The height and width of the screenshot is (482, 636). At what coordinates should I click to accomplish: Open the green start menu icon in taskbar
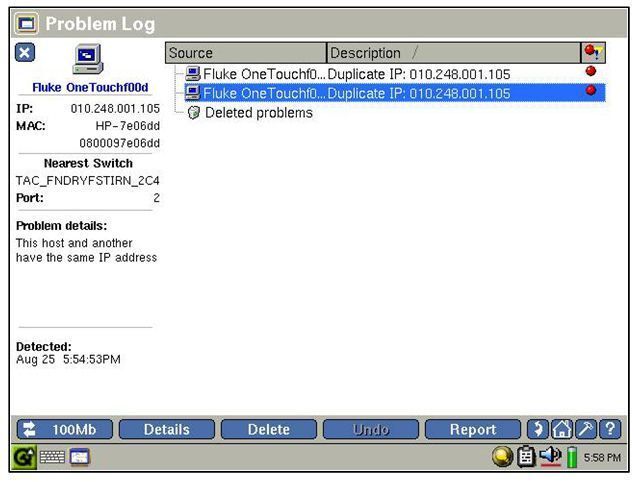[24, 457]
